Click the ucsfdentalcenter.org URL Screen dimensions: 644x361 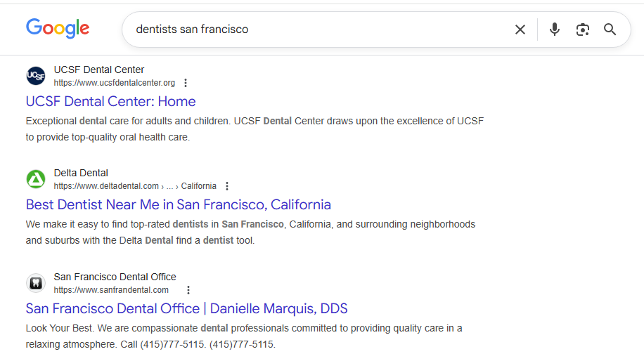pyautogui.click(x=115, y=83)
